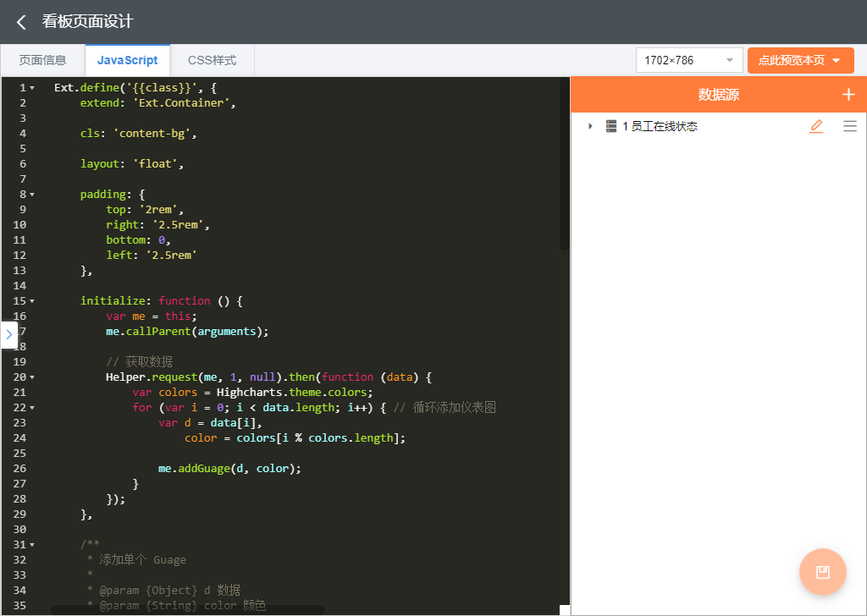Click the top: '2rem' code line
The width and height of the screenshot is (867, 616).
pyautogui.click(x=145, y=209)
